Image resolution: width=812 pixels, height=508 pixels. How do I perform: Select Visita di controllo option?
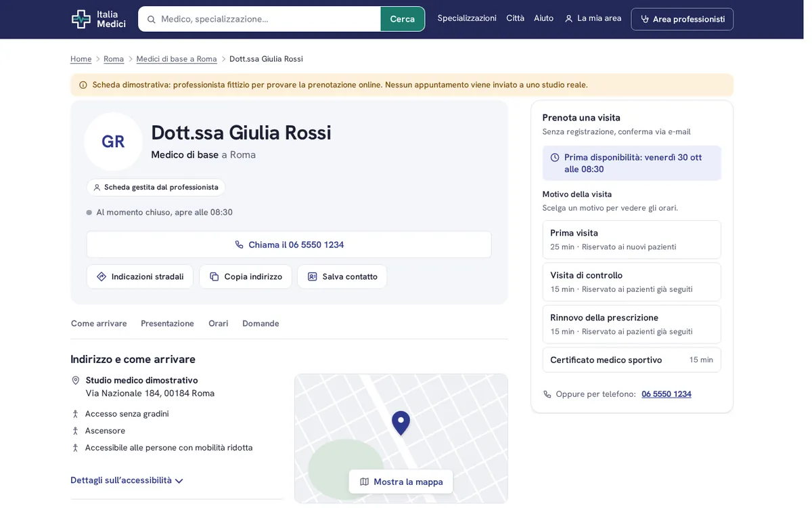click(x=631, y=282)
